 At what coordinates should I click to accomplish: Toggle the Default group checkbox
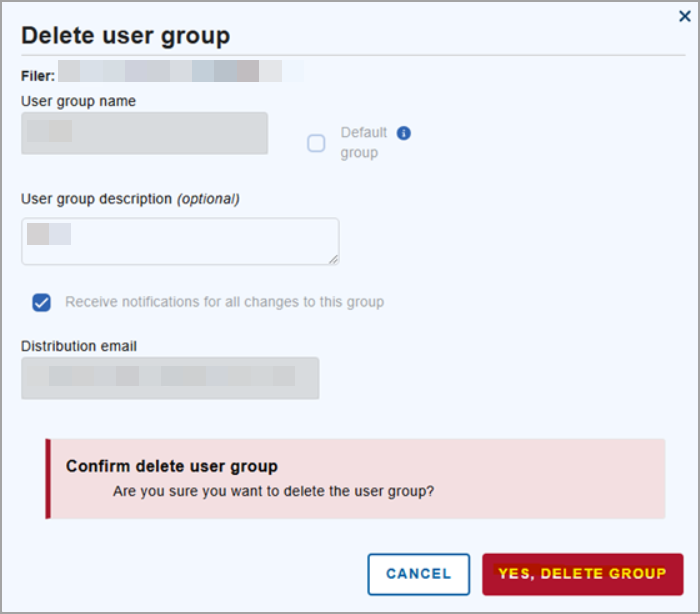tap(316, 143)
